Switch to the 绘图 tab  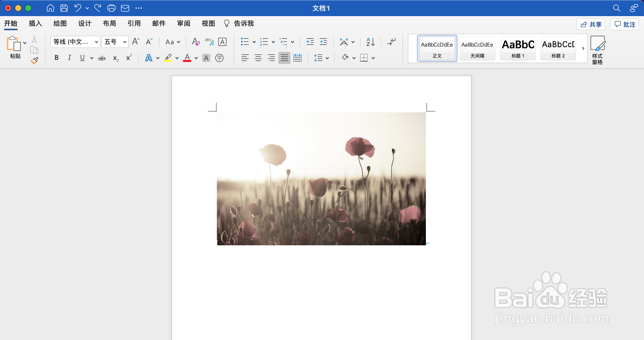tap(60, 23)
